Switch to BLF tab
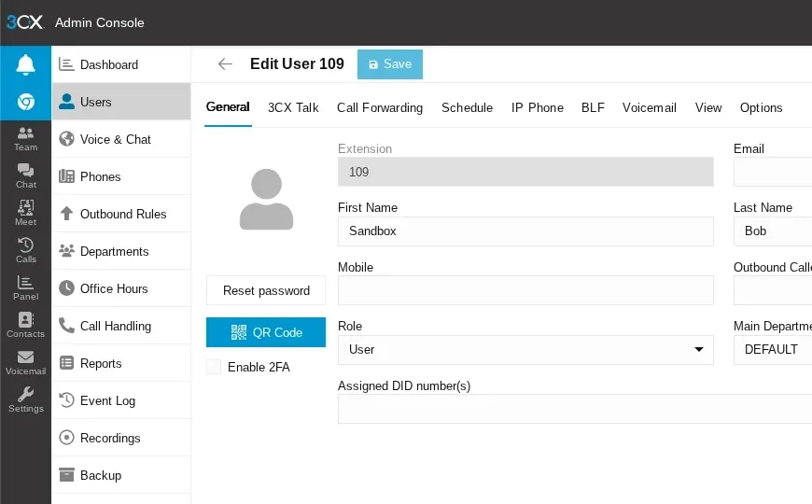The image size is (812, 504). [x=593, y=107]
